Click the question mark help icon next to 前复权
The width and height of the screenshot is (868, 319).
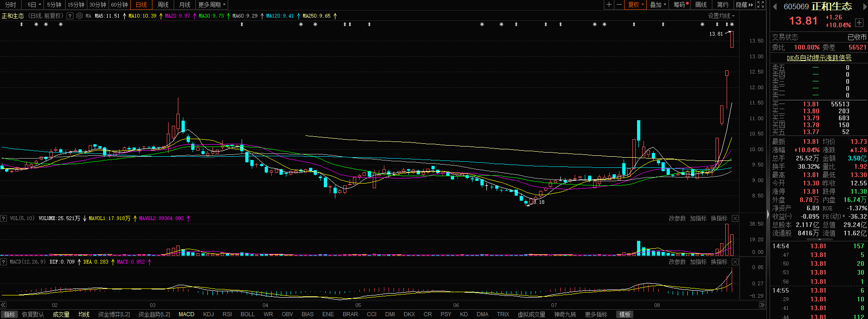[x=70, y=16]
